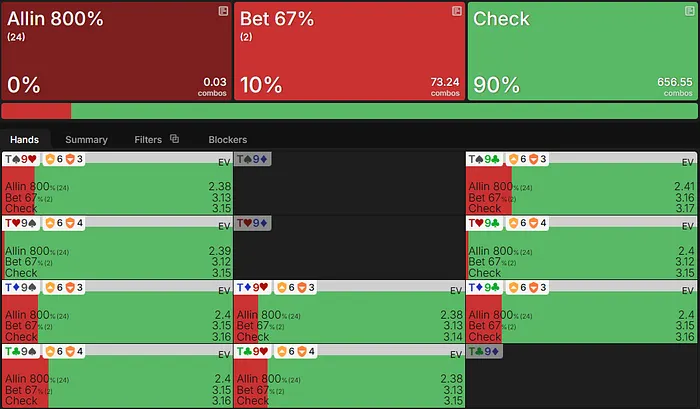Click the copy icon next to Filters
The width and height of the screenshot is (700, 409).
click(x=175, y=139)
